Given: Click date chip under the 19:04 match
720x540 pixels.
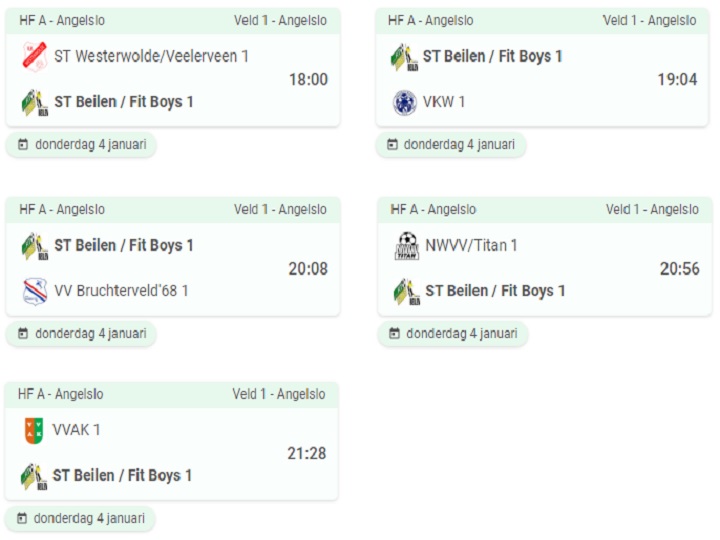Looking at the screenshot, I should tap(451, 145).
